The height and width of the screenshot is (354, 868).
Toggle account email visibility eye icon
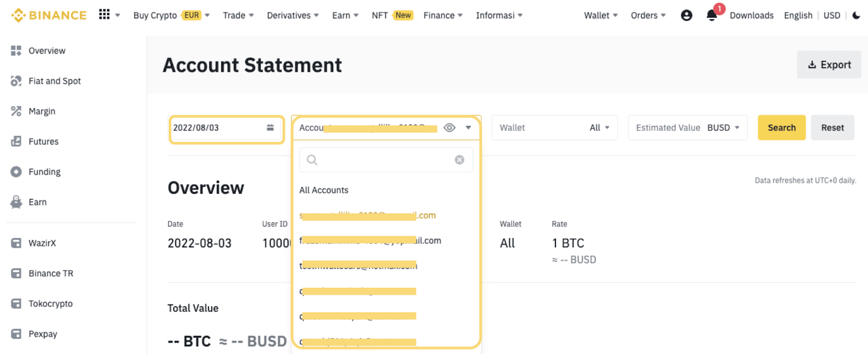click(449, 128)
